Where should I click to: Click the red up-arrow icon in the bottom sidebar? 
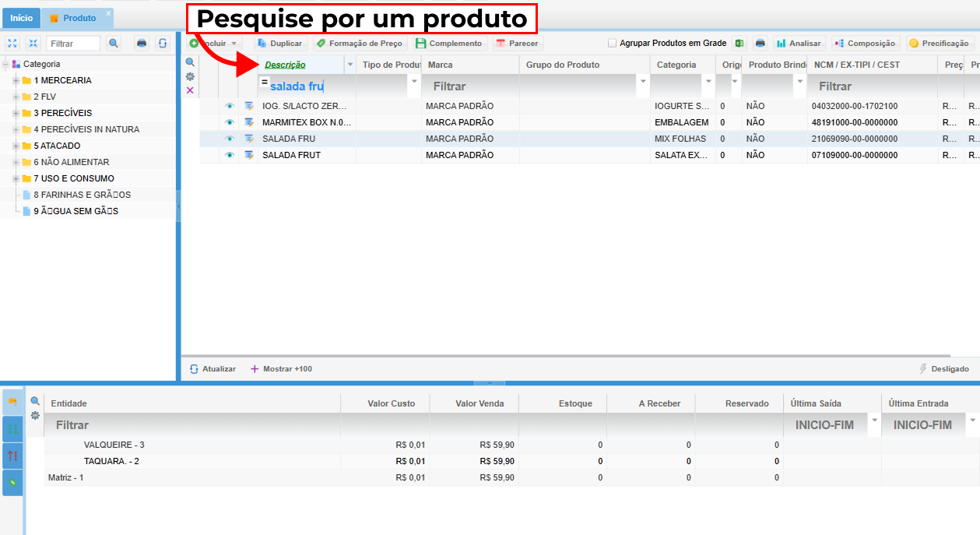[12, 456]
